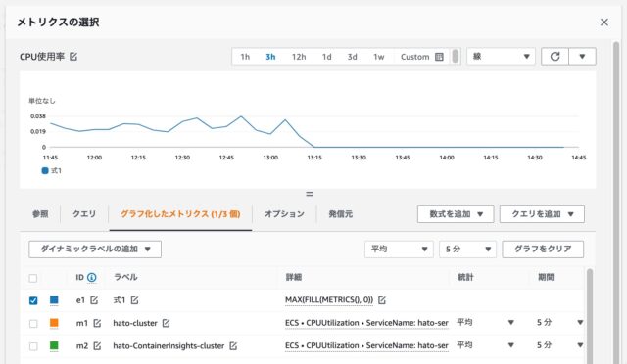Click the time range bar scroll handle

455,57
